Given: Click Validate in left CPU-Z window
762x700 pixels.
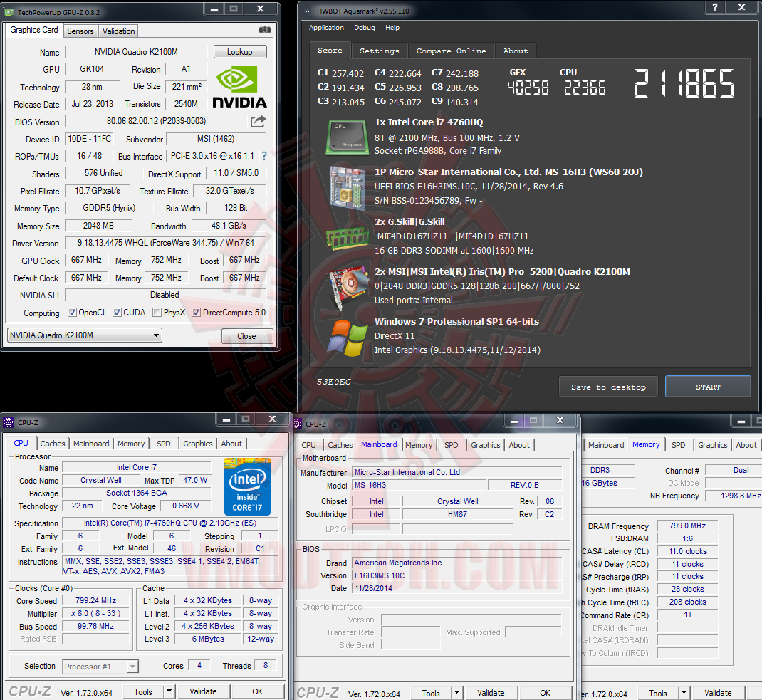Looking at the screenshot, I should point(203,691).
